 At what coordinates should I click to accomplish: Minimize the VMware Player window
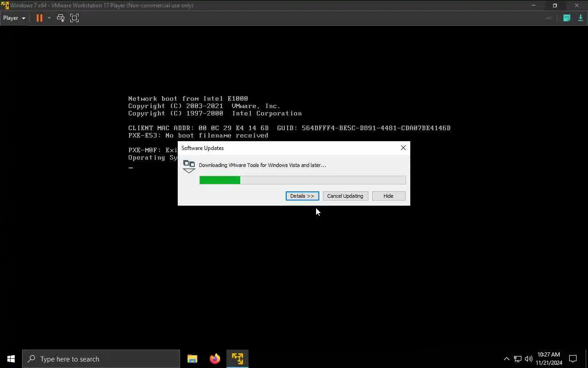tap(533, 6)
